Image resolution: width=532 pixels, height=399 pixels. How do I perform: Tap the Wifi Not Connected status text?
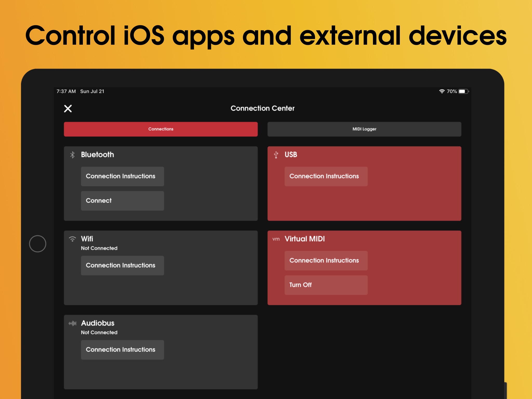point(99,248)
